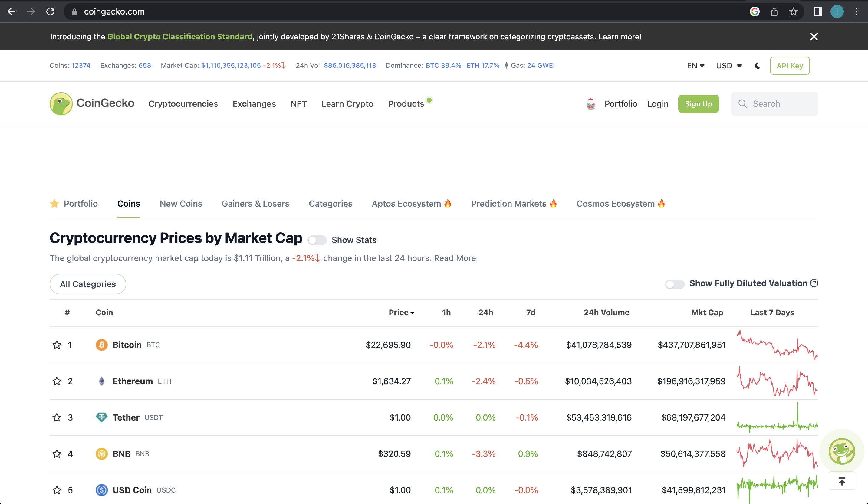Click the green Sign Up button

(699, 104)
